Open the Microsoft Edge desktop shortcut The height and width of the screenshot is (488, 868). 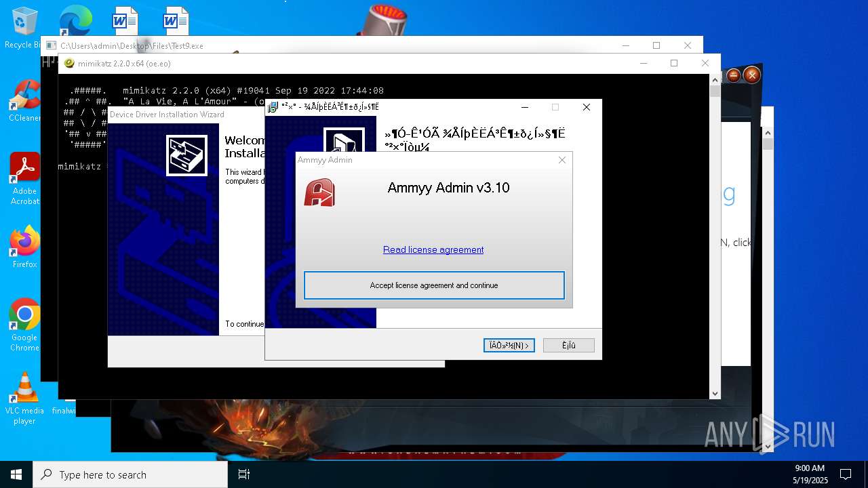pyautogui.click(x=75, y=20)
